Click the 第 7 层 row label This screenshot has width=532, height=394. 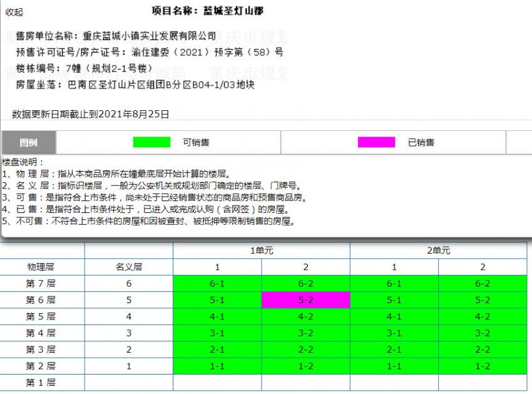(41, 283)
